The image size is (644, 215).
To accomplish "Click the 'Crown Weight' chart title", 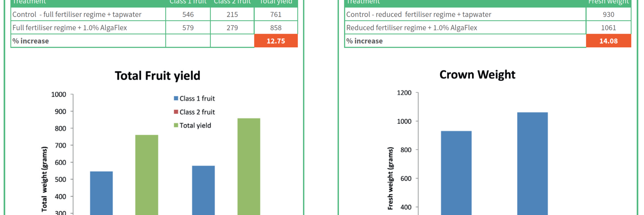I will [x=477, y=75].
